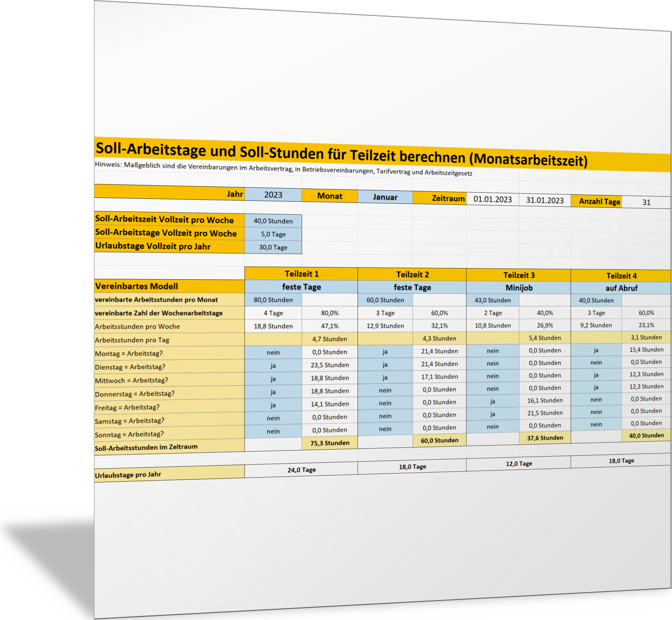672x620 pixels.
Task: Click 'Freitag = Arbeitstag?' row label
Action: [169, 408]
